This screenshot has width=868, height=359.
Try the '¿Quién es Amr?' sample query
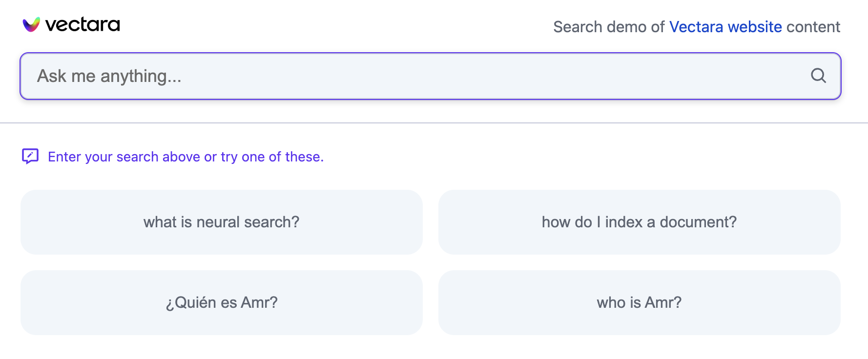pos(221,302)
